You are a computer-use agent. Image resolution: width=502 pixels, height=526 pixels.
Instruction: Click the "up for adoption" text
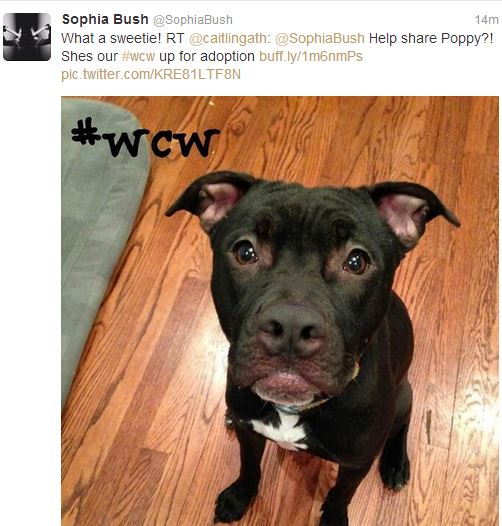point(207,56)
